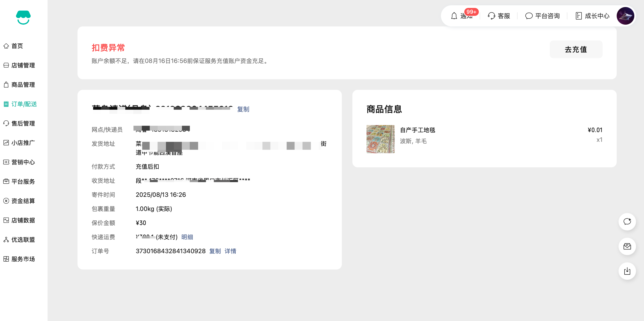Open 店铺管理 sidebar menu
This screenshot has width=644, height=321.
pyautogui.click(x=23, y=65)
